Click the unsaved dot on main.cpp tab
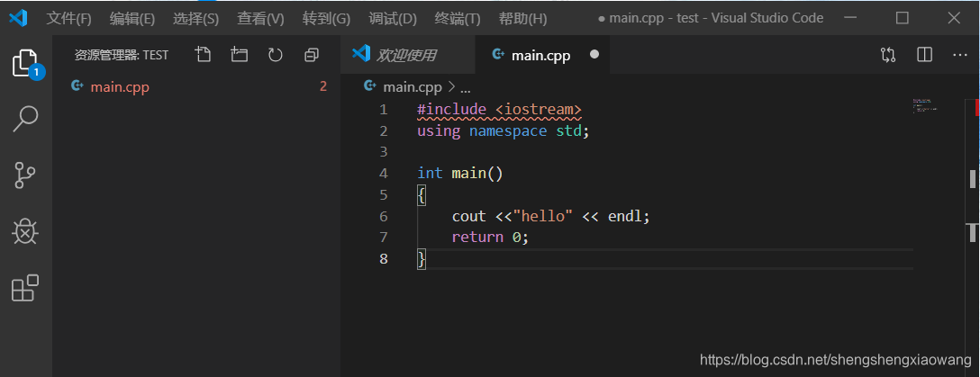The width and height of the screenshot is (980, 377). [x=594, y=54]
